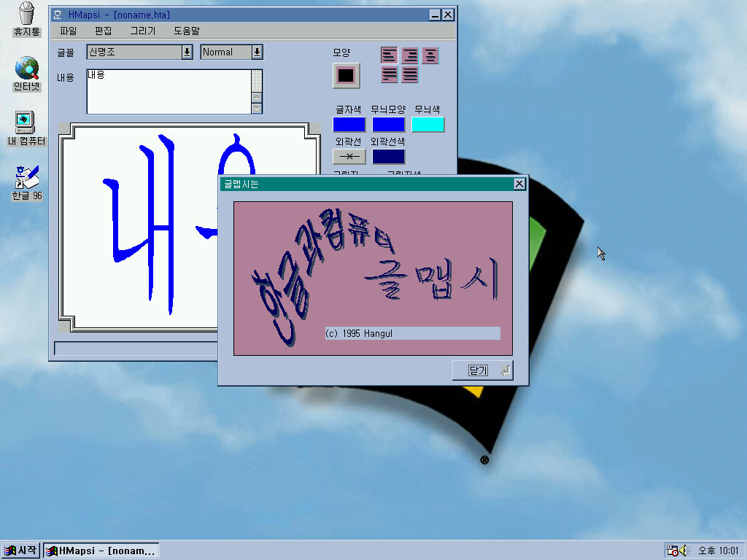Open the 내 컴퓨터 desktop icon
Viewport: 747px width, 560px height.
click(27, 128)
